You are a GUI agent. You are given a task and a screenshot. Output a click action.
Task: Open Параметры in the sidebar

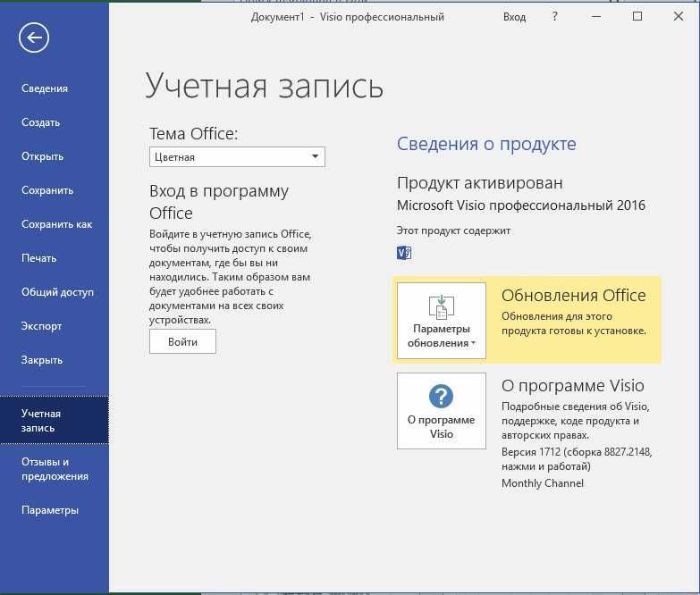[x=50, y=510]
